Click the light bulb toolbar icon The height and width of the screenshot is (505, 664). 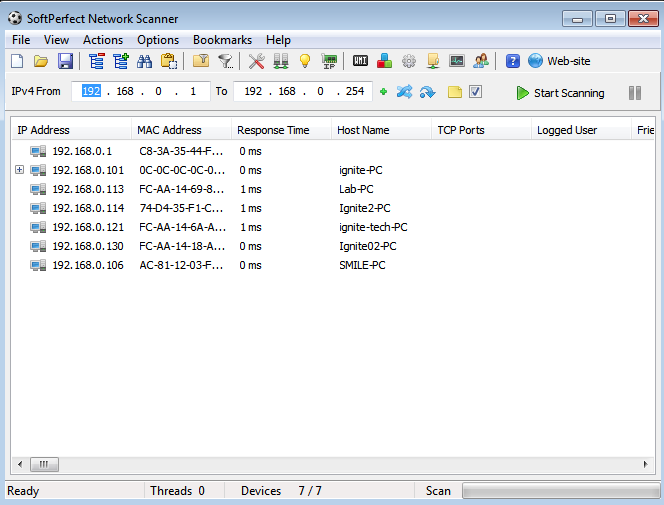(x=305, y=61)
